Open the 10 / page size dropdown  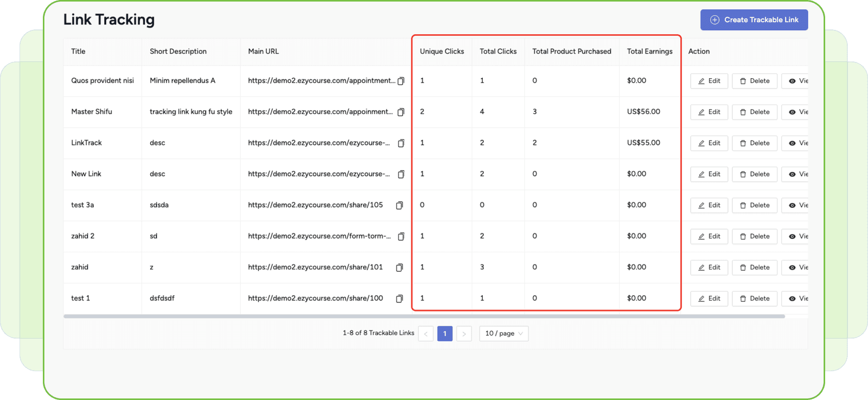click(503, 333)
